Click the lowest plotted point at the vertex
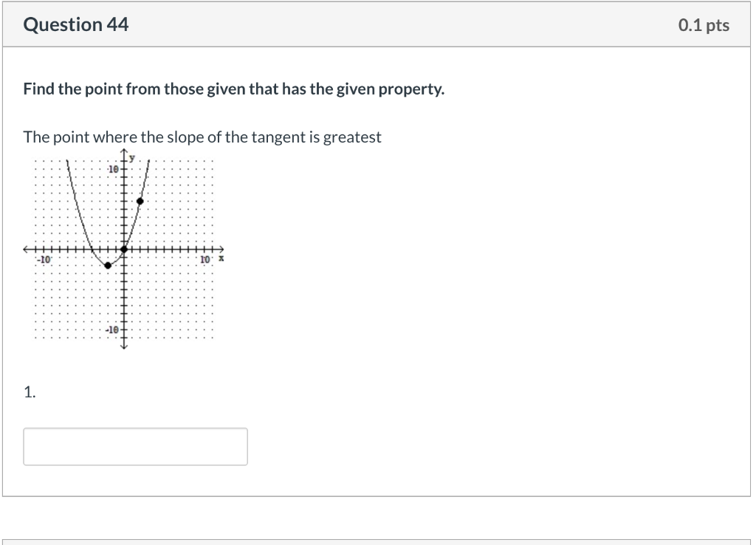Viewport: 756px width, 545px height. tap(108, 265)
